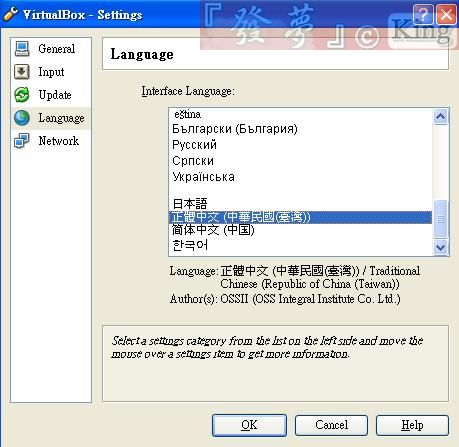Open Help via the Help button
The height and width of the screenshot is (447, 459).
pyautogui.click(x=412, y=425)
